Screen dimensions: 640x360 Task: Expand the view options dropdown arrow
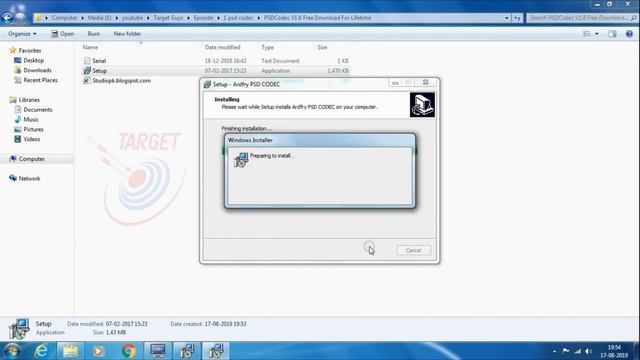coord(597,34)
